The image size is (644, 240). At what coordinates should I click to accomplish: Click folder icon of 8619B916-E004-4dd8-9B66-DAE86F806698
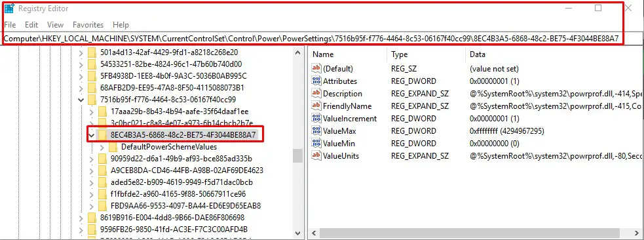click(x=92, y=218)
